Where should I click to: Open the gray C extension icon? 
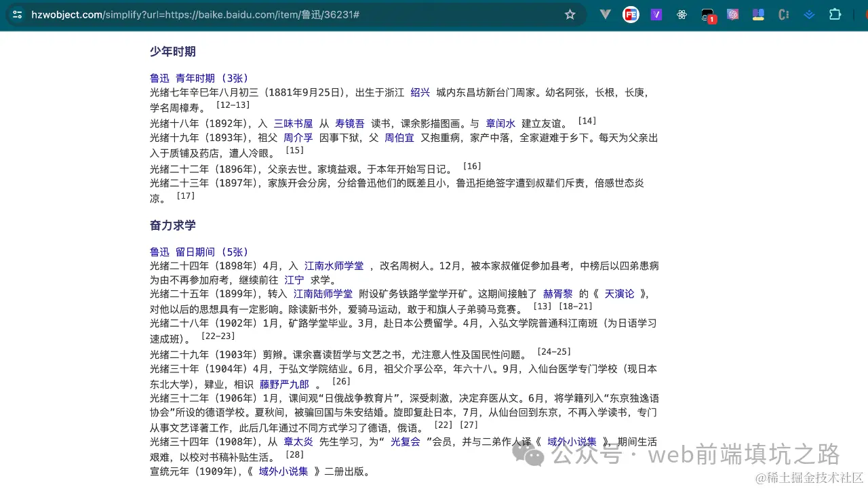point(784,14)
